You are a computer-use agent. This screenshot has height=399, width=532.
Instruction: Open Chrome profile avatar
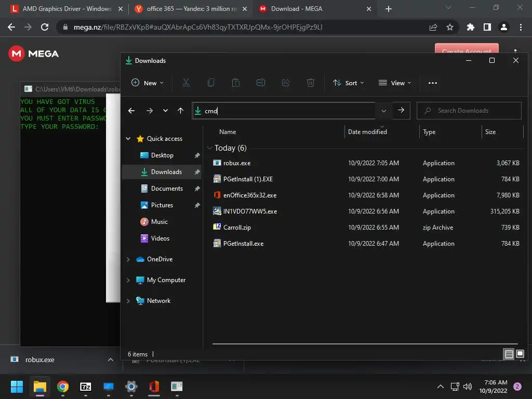(504, 27)
